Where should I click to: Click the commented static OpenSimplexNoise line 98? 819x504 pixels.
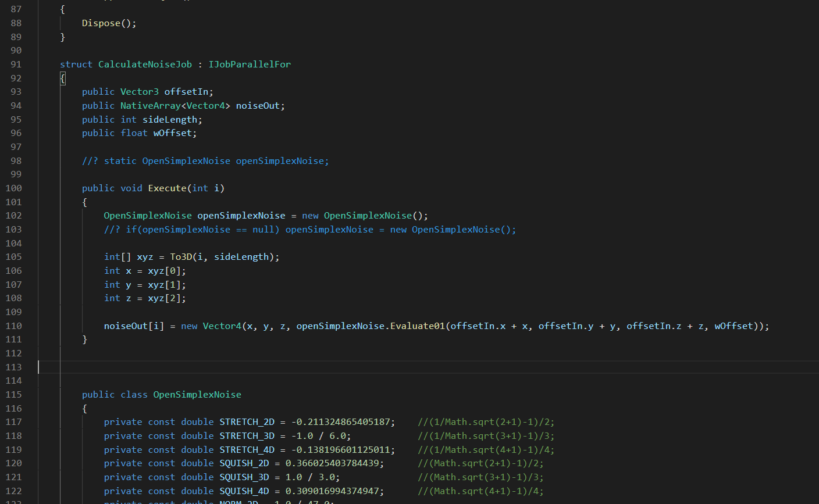[x=205, y=161]
